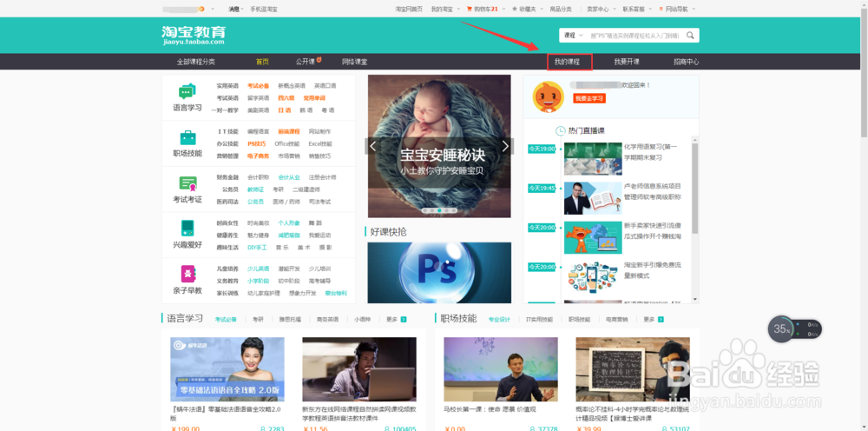Click the 亲子早教 pink notebook icon
868x431 pixels.
(187, 275)
